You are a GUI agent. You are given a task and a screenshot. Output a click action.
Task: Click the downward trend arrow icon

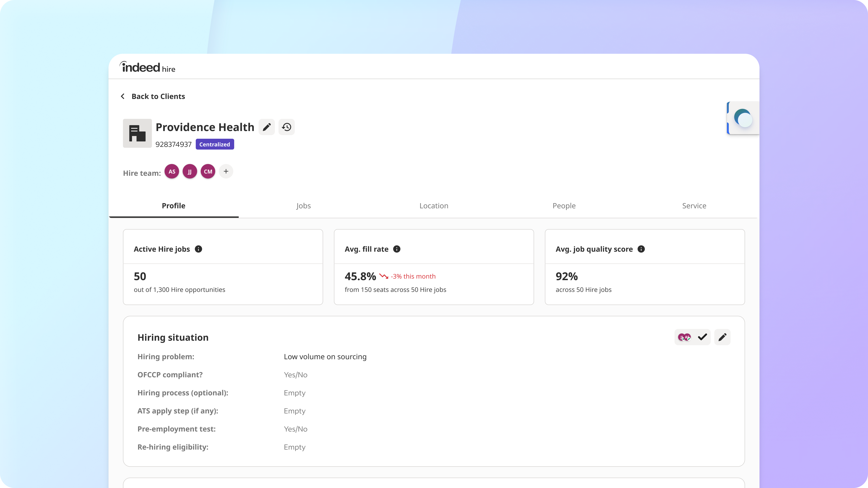[x=383, y=276]
